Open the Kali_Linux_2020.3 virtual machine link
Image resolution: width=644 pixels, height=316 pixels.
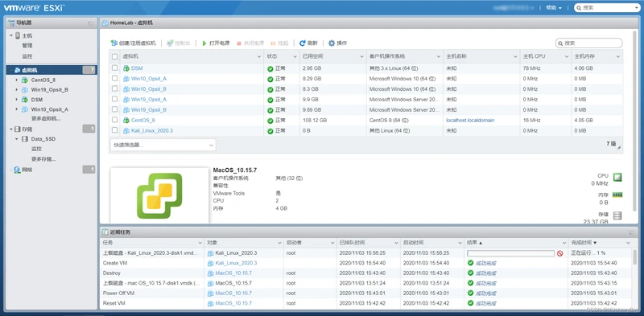(x=152, y=130)
